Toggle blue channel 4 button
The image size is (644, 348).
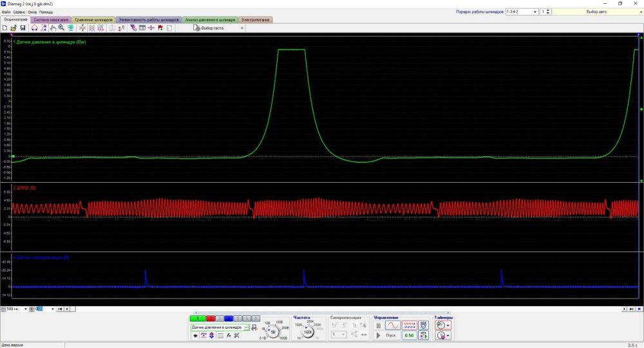[x=229, y=318]
